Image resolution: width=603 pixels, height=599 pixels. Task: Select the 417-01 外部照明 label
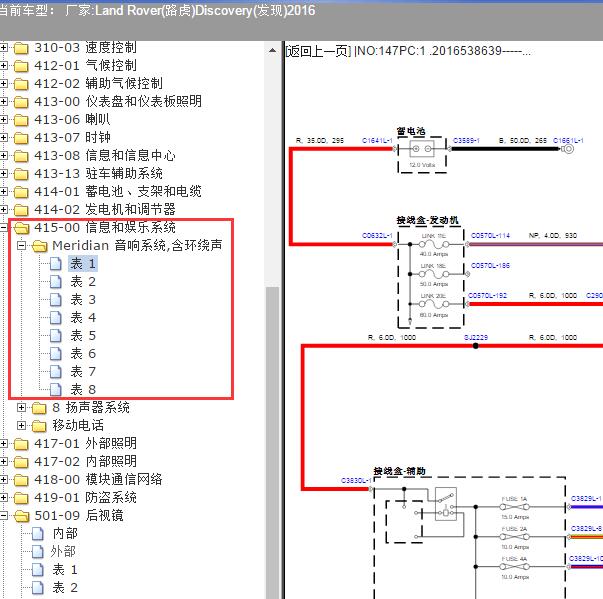[x=85, y=443]
